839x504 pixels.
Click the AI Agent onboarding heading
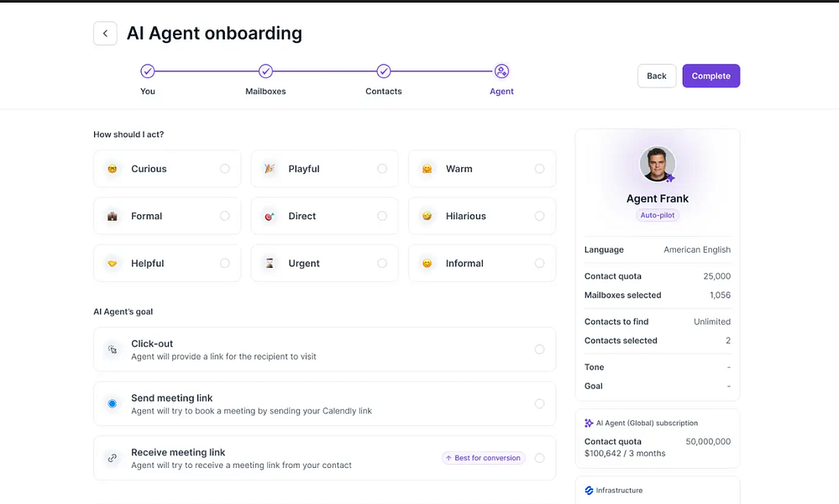[214, 33]
